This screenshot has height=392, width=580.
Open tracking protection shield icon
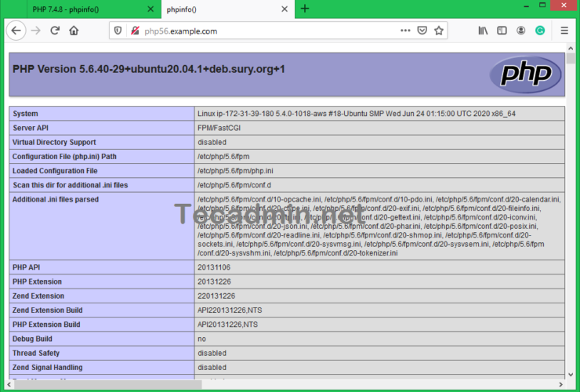(x=118, y=31)
